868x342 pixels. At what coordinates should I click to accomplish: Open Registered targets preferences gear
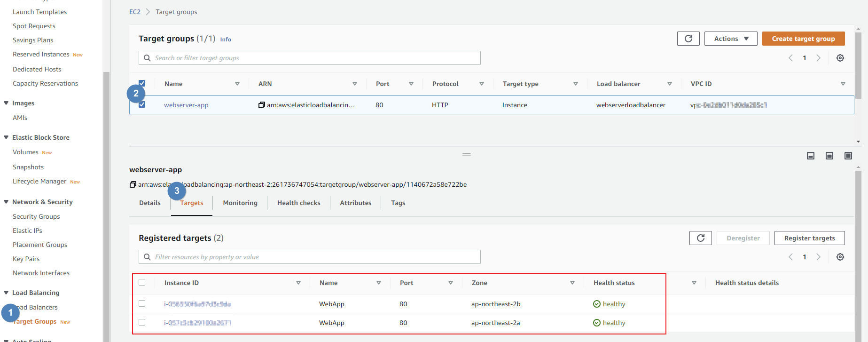click(x=840, y=257)
